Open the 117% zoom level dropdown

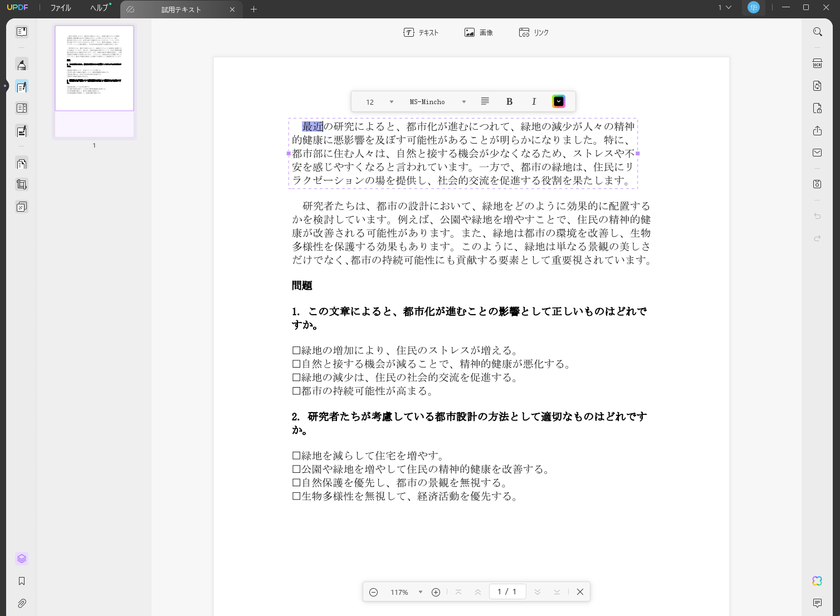tap(406, 592)
